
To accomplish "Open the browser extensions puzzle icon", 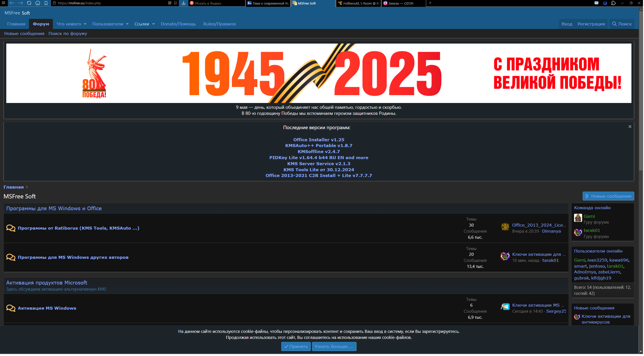I will (614, 3).
